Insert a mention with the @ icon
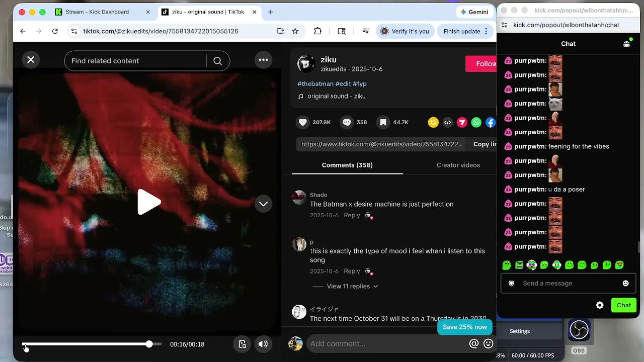644x362 pixels. click(473, 343)
